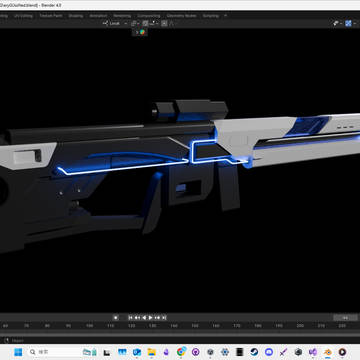Jump to the first frame in the timeline
This screenshot has width=360, height=360.
[131, 318]
